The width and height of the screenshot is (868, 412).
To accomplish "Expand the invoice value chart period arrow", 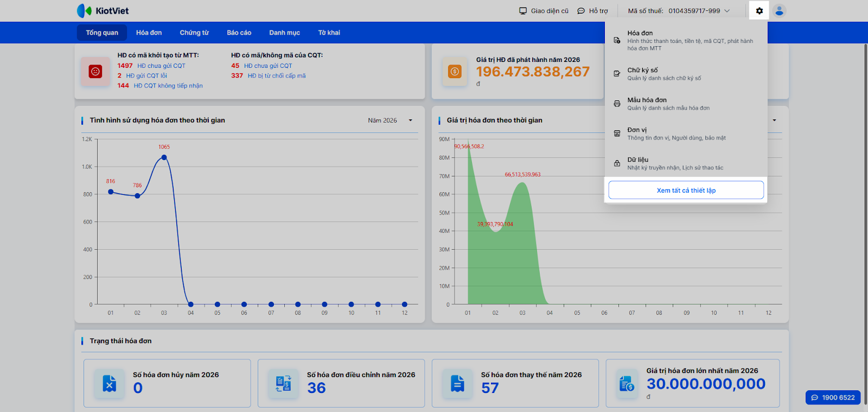I will point(774,121).
